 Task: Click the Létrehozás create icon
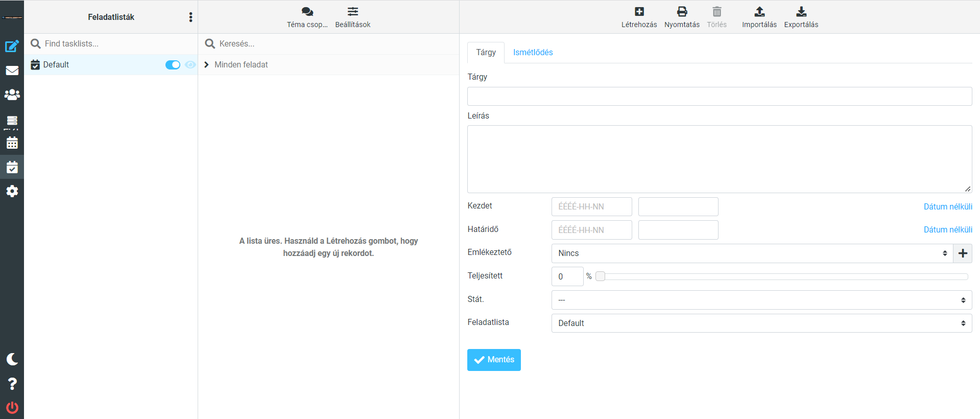639,12
